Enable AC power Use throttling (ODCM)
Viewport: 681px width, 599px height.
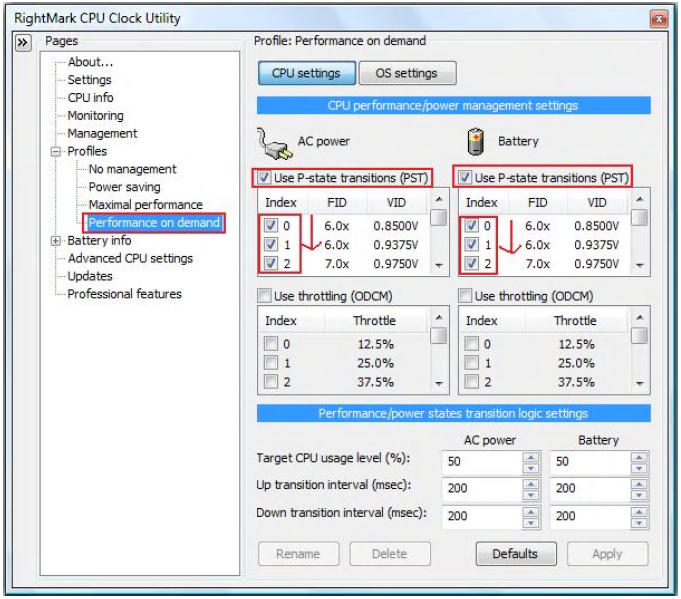pyautogui.click(x=264, y=296)
